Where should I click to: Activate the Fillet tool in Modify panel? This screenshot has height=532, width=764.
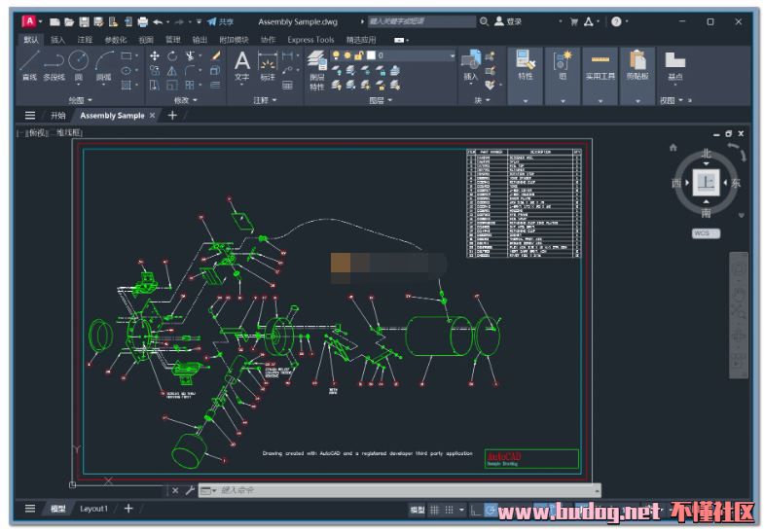tap(190, 71)
